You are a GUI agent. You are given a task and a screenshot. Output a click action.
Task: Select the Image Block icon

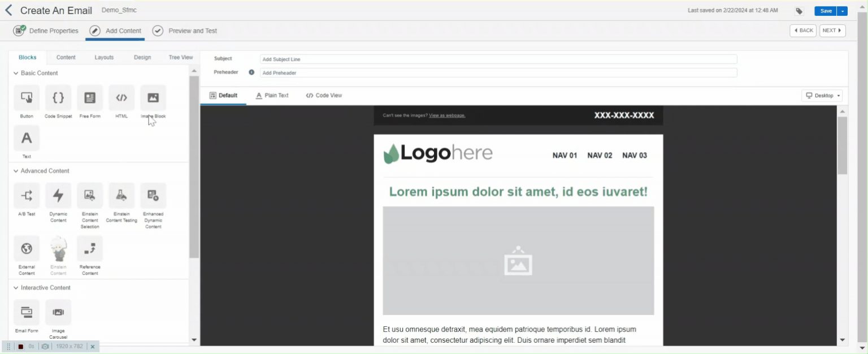tap(153, 98)
